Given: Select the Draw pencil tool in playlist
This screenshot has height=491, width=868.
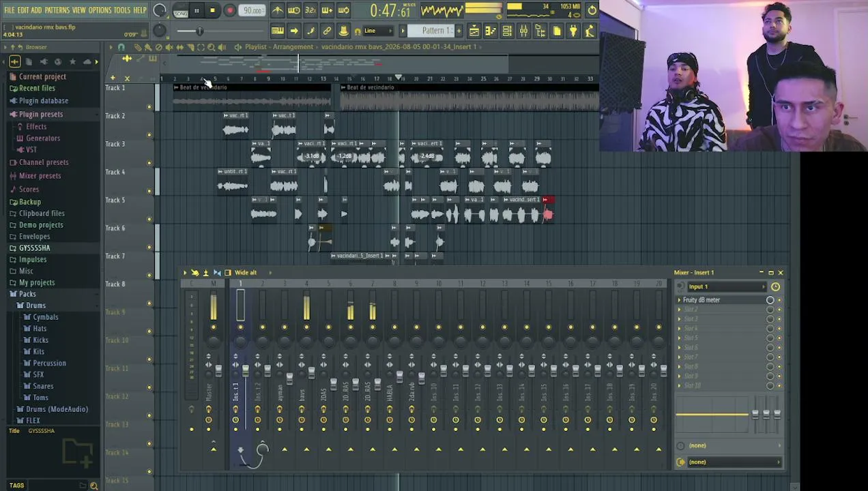Looking at the screenshot, I should click(138, 47).
